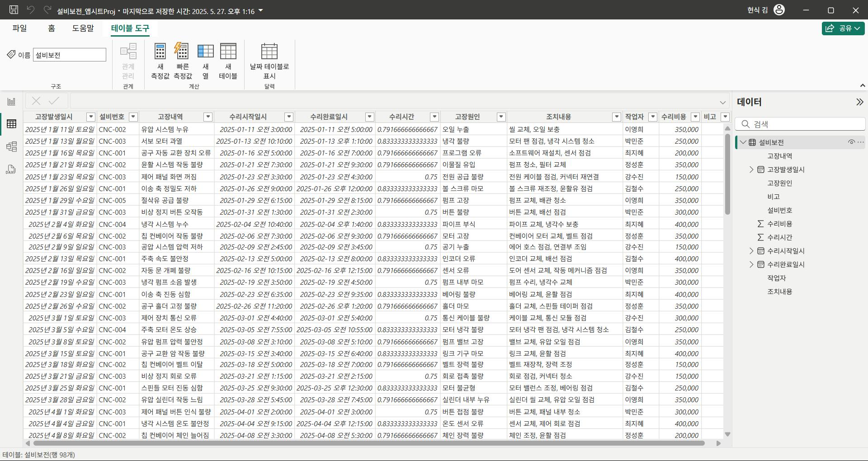
Task: Click the scroll-right arrow under table
Action: tap(718, 443)
